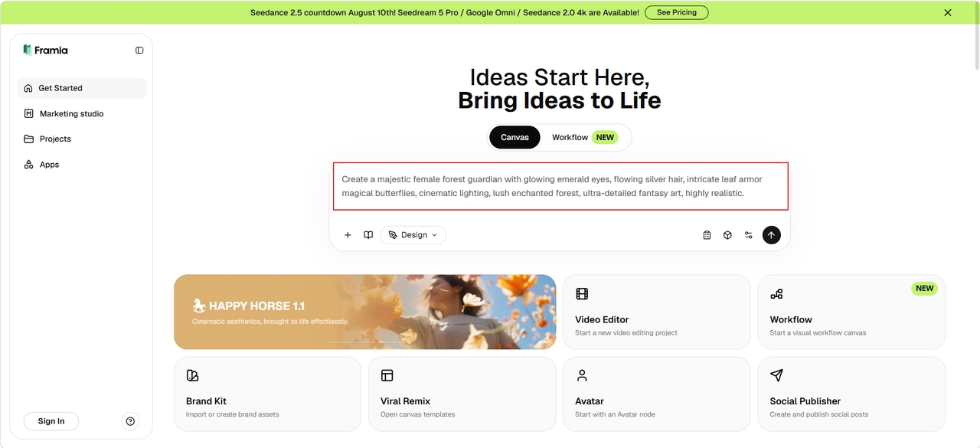Click the clipboard icon in prompt bar
Viewport: 980px width, 448px height.
[707, 235]
